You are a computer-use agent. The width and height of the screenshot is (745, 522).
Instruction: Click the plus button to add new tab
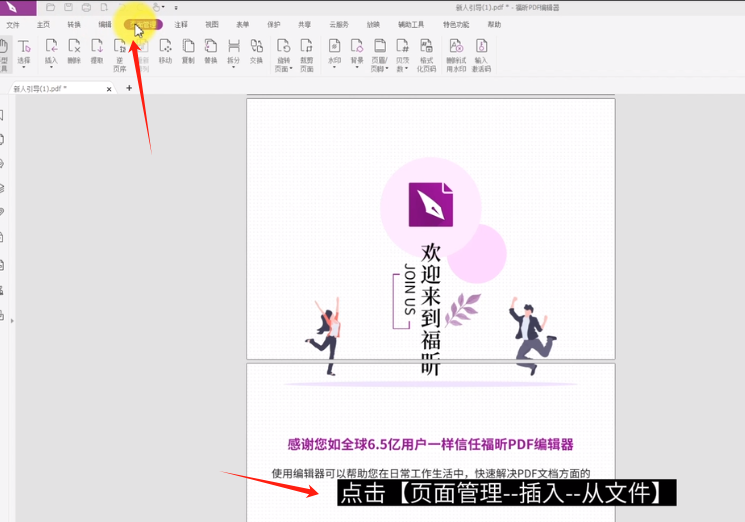(x=129, y=88)
